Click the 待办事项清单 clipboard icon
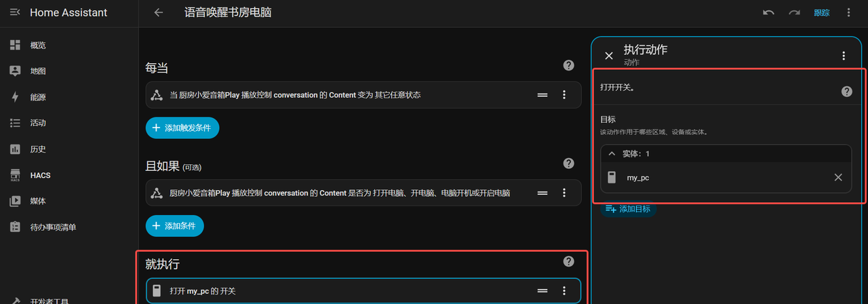 tap(15, 227)
